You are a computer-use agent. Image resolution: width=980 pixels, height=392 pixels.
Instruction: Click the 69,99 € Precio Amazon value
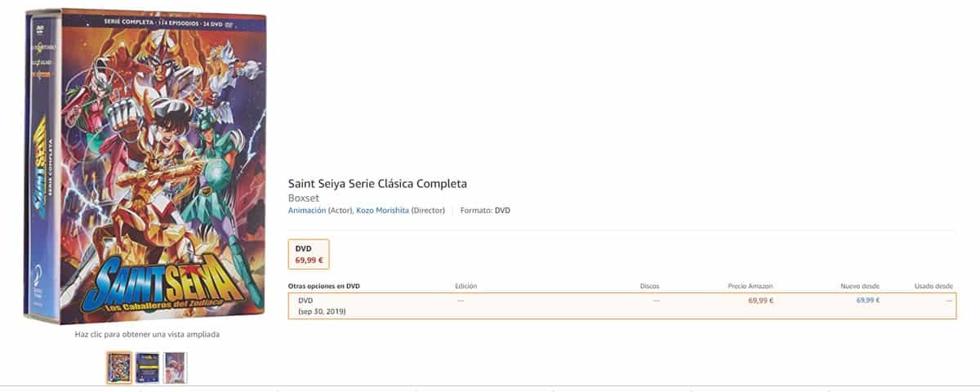pyautogui.click(x=760, y=301)
